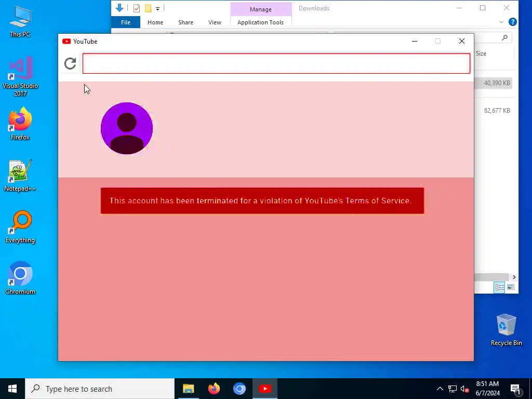Select Visual Studio 2017 desktop shortcut

[x=20, y=76]
